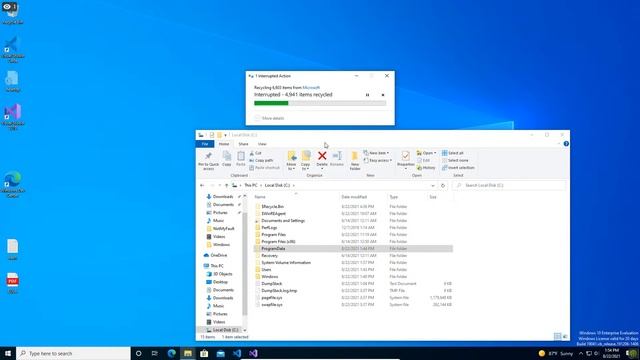This screenshot has width=640, height=360.
Task: Click the taskbar search box
Action: point(73,353)
